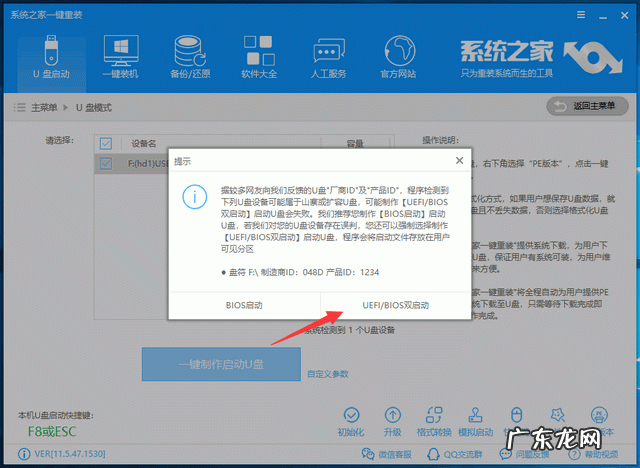This screenshot has width=640, height=468.
Task: Close the 提示 dialog with X
Action: 460,161
